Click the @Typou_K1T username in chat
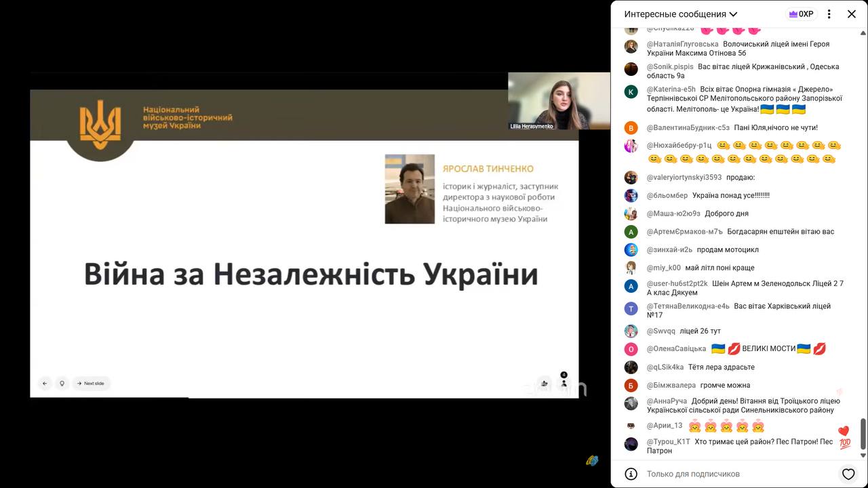Image resolution: width=868 pixels, height=488 pixels. pyautogui.click(x=668, y=442)
